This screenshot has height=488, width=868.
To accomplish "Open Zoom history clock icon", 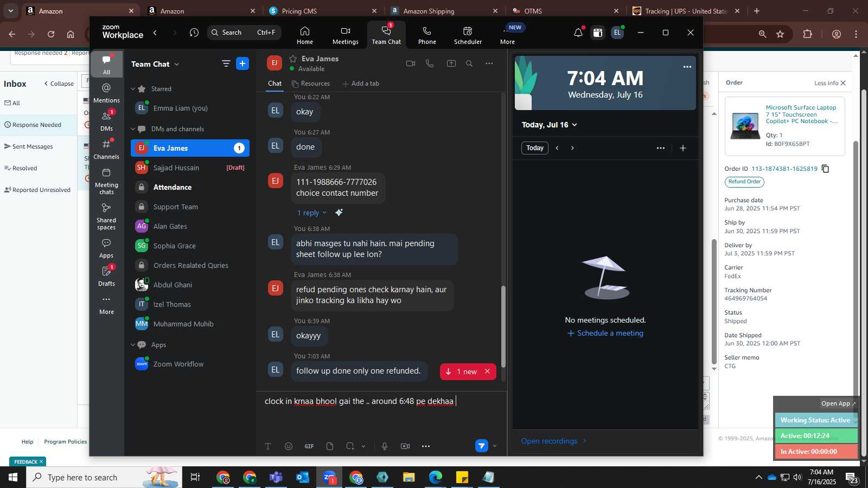I will point(194,33).
